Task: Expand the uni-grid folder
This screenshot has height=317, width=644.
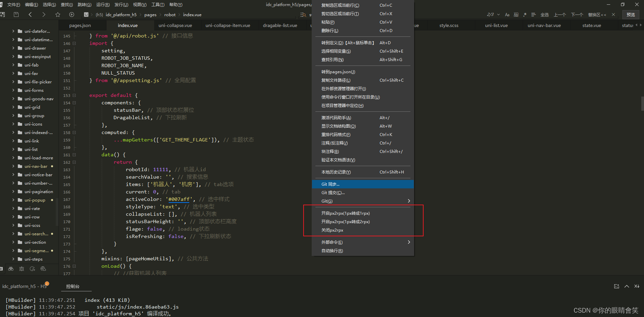Action: click(13, 107)
